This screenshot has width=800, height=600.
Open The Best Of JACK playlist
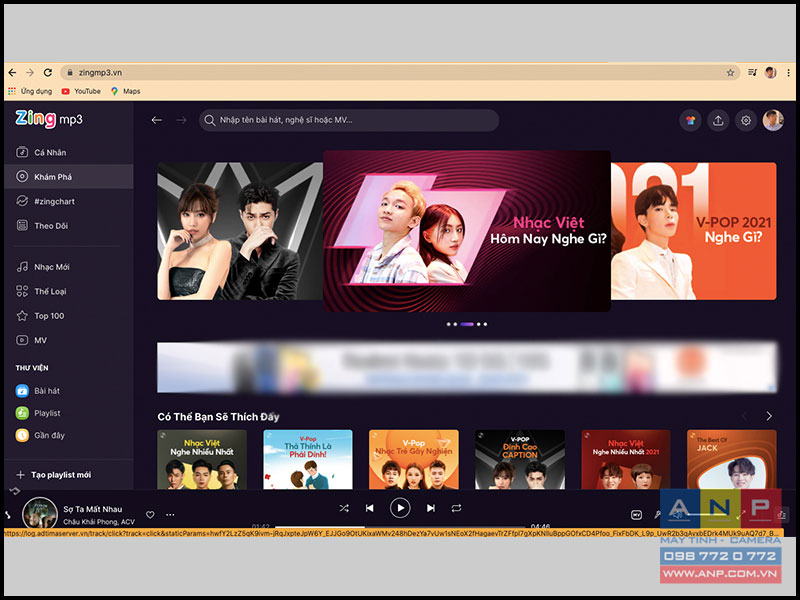click(732, 459)
